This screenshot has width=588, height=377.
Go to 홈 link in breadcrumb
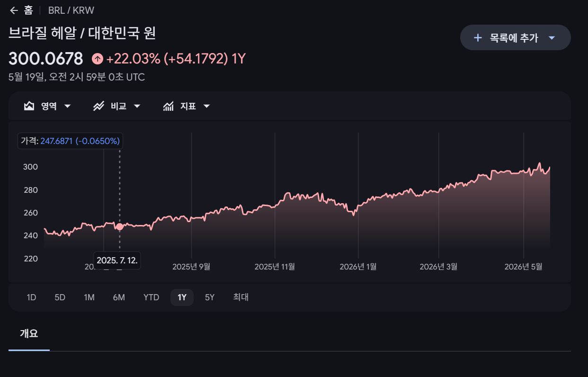28,10
